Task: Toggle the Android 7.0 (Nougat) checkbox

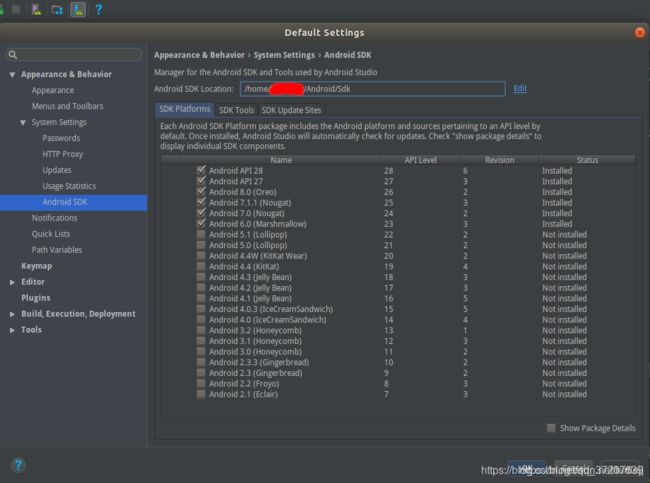Action: (x=201, y=213)
